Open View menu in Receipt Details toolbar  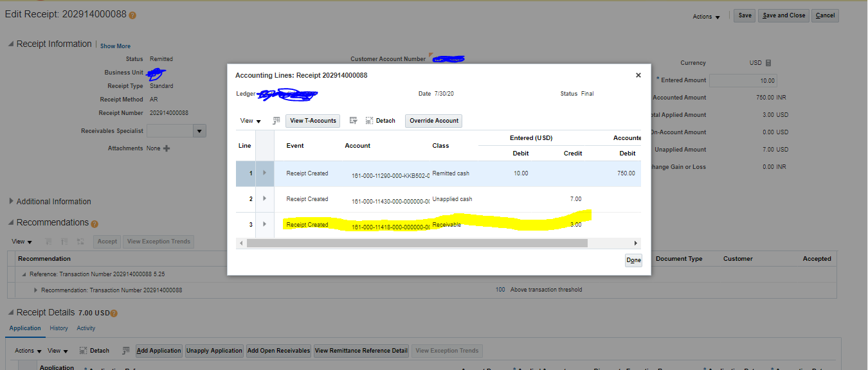tap(57, 351)
